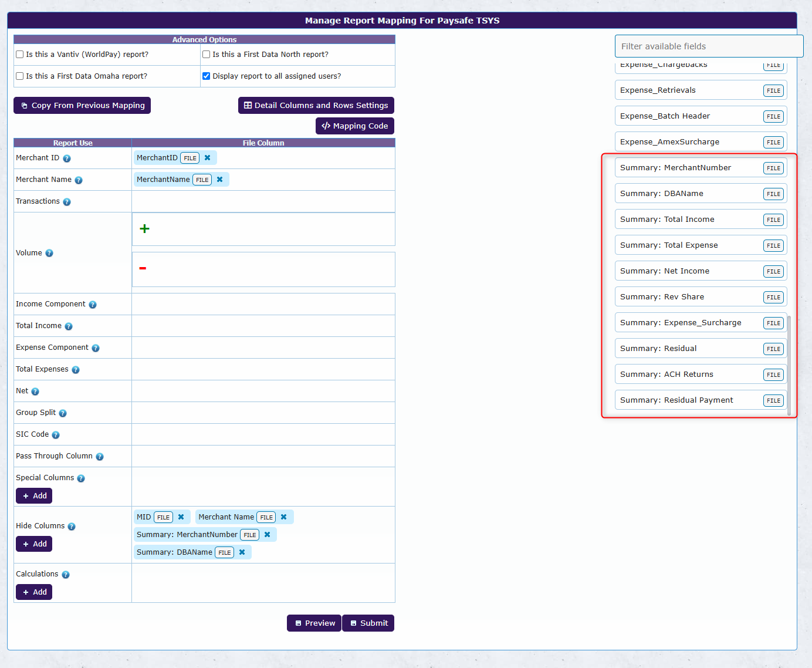This screenshot has width=812, height=668.
Task: Open help for Expense Component
Action: click(96, 348)
